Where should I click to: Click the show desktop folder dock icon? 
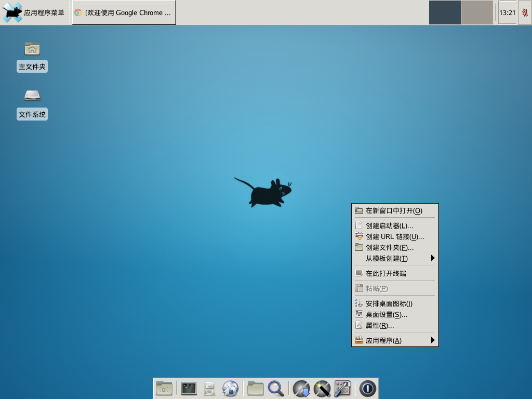[x=164, y=389]
